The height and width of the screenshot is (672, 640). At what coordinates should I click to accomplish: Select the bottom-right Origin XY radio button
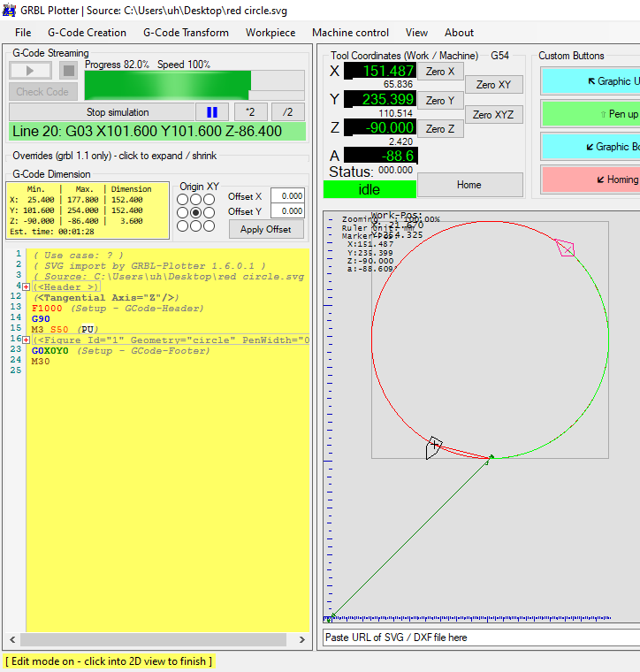(x=209, y=226)
